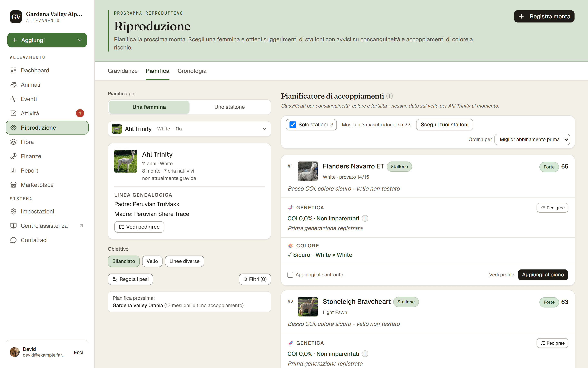The width and height of the screenshot is (588, 368).
Task: Click Scegli i tuoi stalloni button
Action: click(x=444, y=125)
